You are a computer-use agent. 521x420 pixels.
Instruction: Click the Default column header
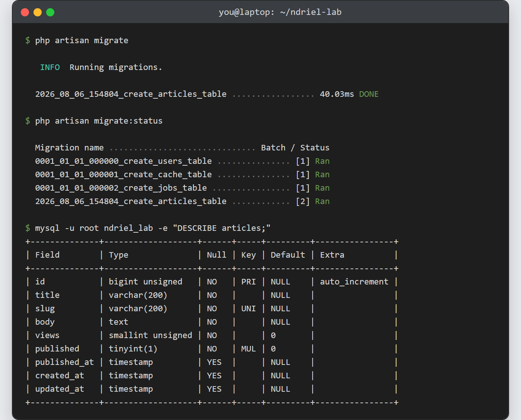pos(288,255)
